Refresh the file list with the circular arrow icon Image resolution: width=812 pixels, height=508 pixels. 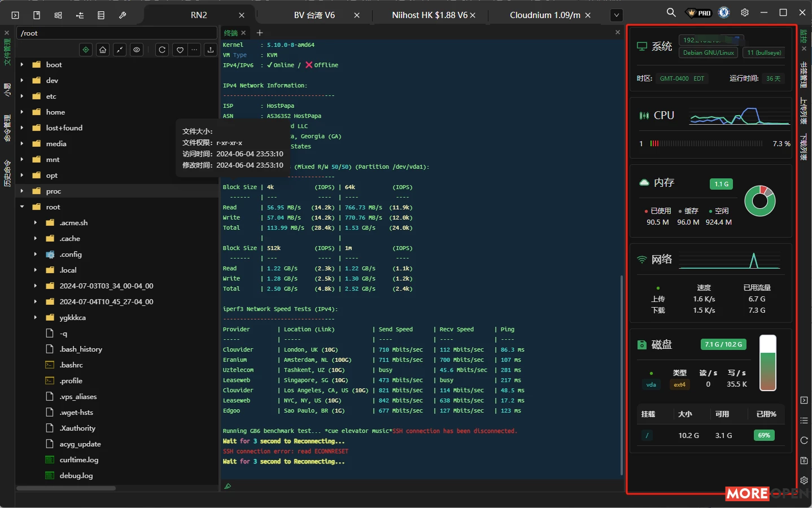point(162,50)
